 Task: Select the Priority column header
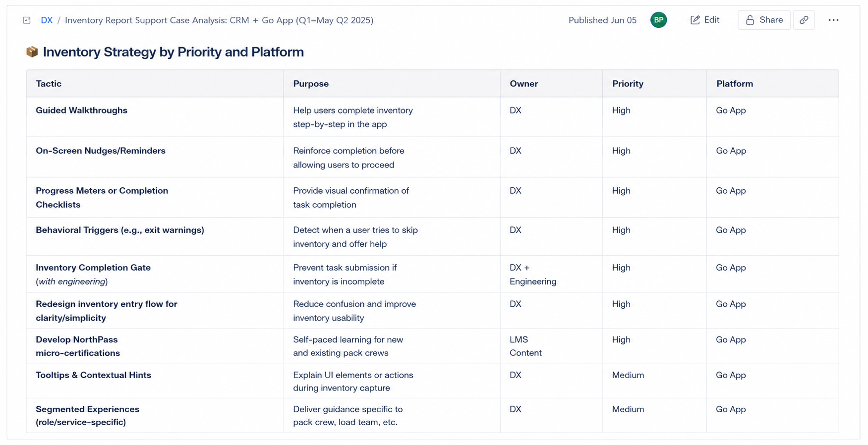pos(654,84)
